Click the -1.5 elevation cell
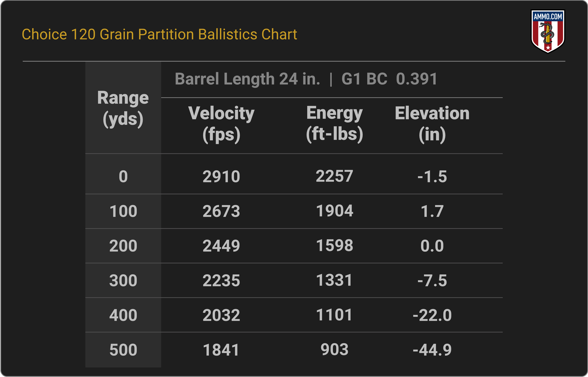Viewport: 588px width, 377px height. [432, 176]
